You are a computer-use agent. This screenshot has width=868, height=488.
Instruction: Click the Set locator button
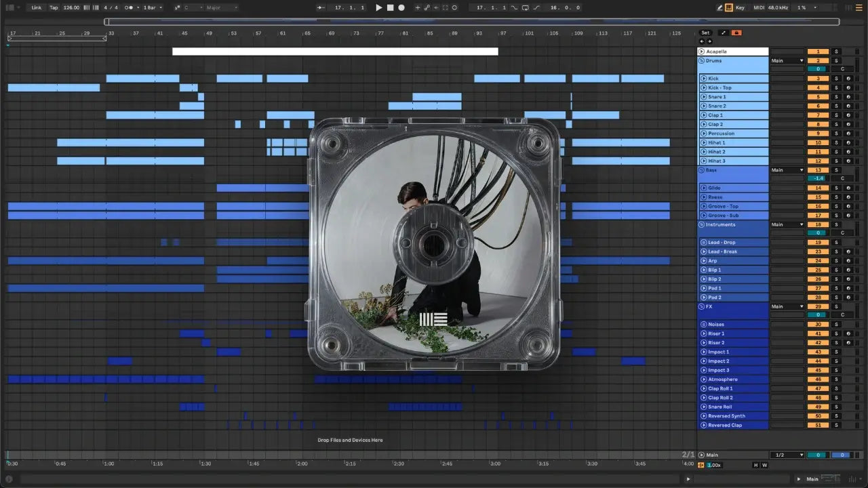point(705,33)
